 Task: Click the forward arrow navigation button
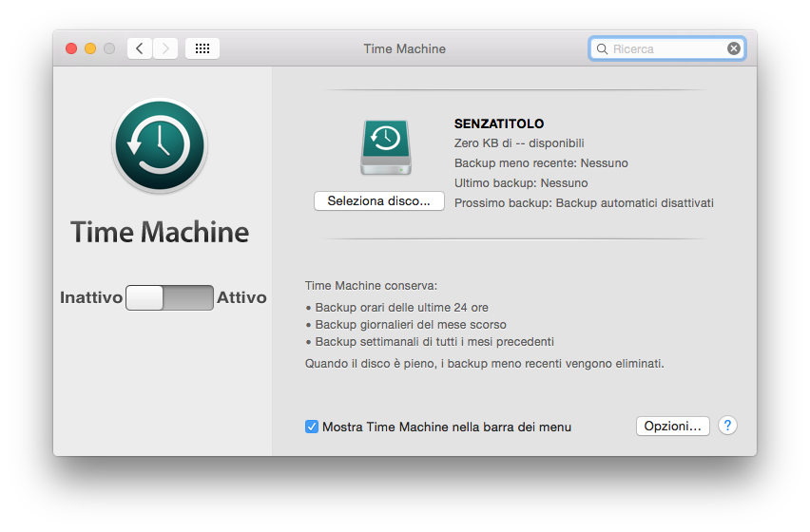pos(165,48)
